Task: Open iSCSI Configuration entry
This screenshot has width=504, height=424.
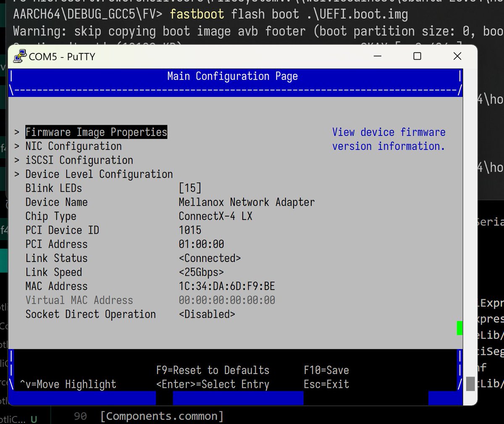Action: (79, 160)
